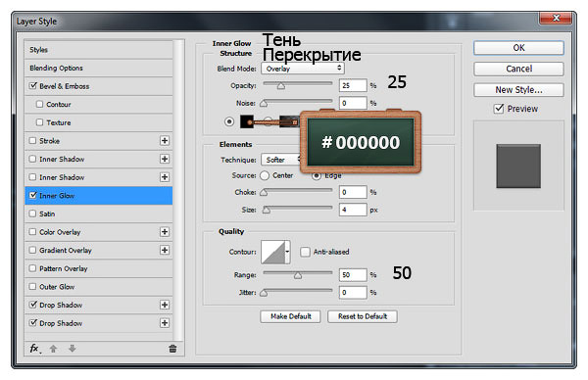Toggle the Preview checkbox
The image size is (588, 380).
[499, 109]
